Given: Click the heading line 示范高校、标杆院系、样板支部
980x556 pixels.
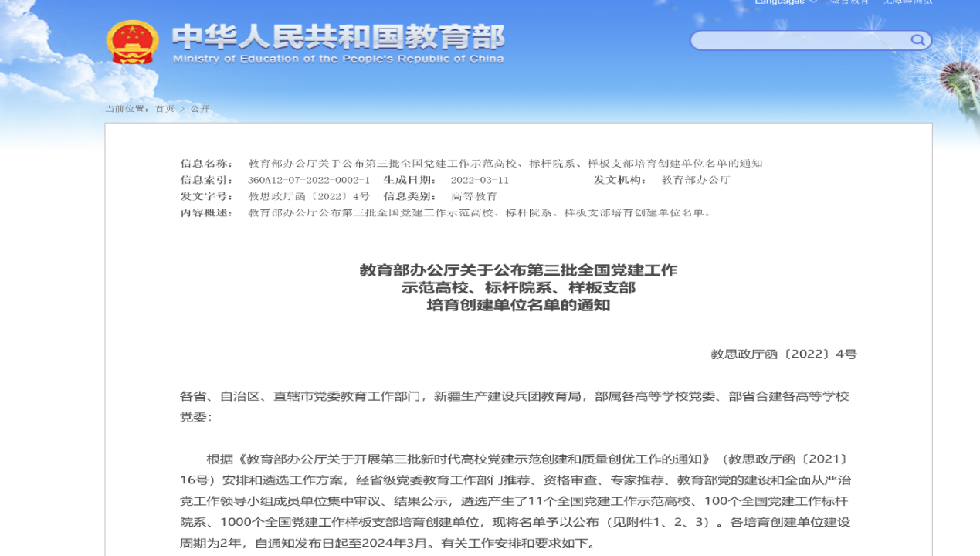Looking at the screenshot, I should pyautogui.click(x=518, y=287).
